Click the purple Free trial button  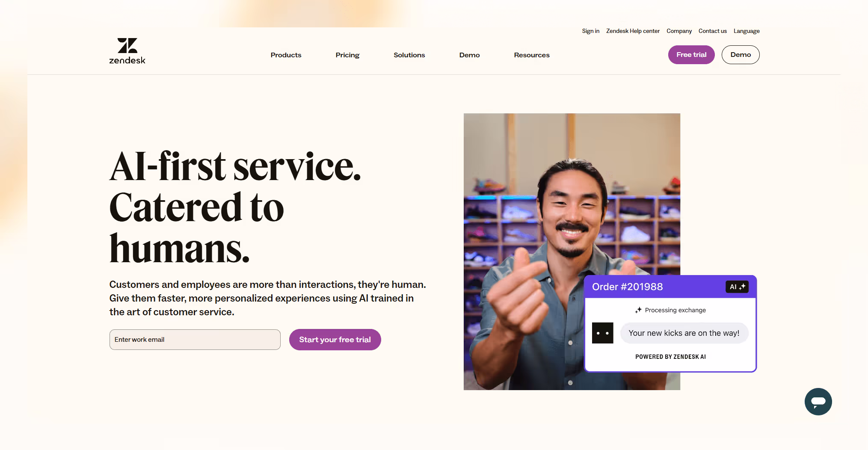(691, 55)
